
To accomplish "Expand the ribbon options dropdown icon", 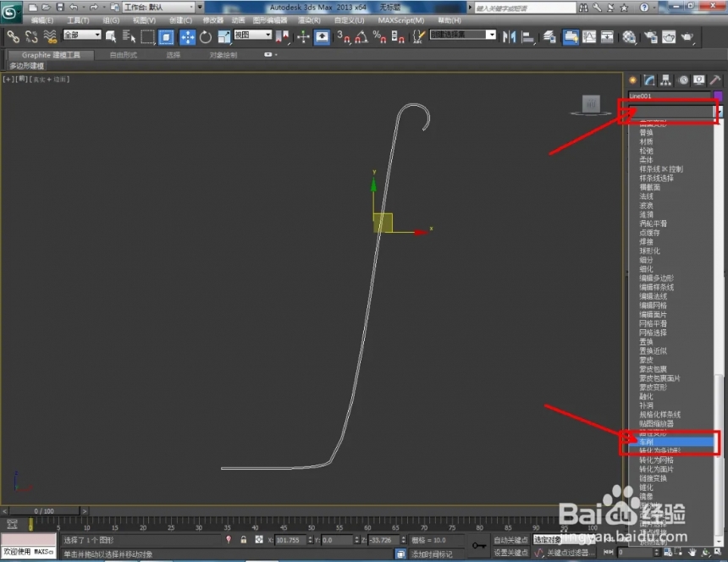I will point(270,54).
